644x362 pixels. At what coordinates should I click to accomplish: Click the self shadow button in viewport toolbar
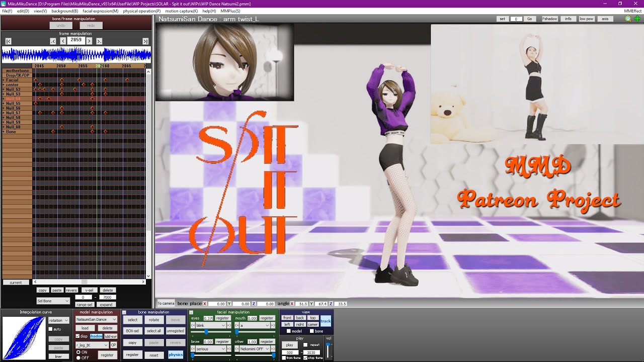[x=550, y=19]
